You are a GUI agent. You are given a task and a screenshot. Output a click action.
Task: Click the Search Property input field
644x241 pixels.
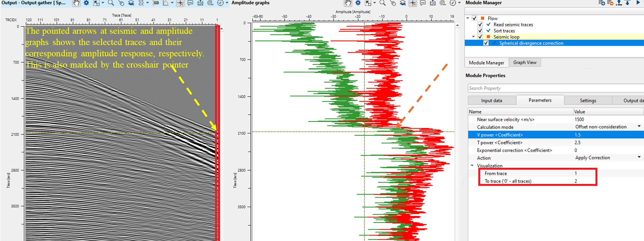click(x=554, y=88)
